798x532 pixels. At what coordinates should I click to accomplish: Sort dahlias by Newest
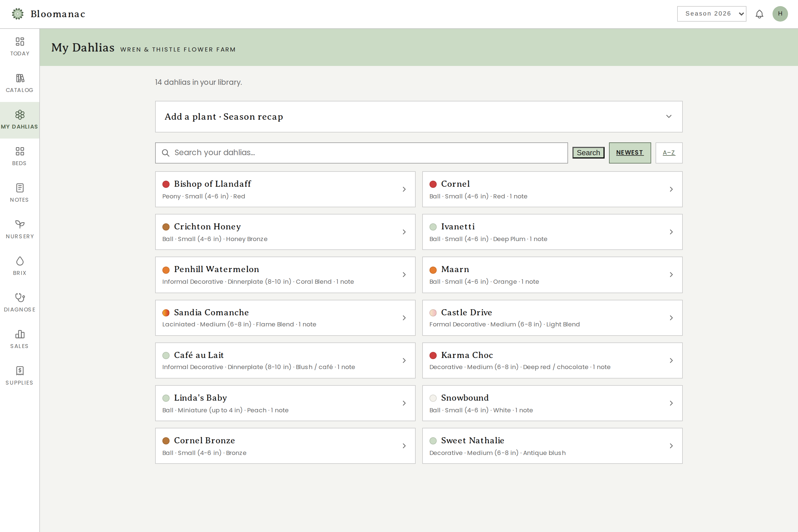click(x=630, y=153)
